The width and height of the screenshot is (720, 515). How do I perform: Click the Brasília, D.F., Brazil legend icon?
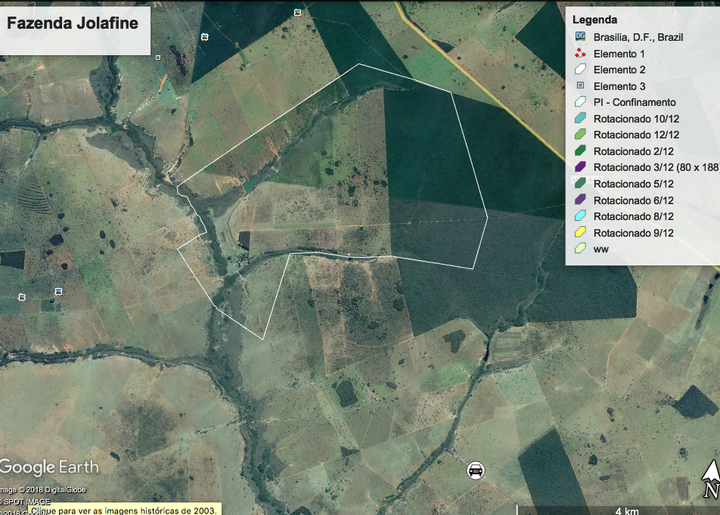(580, 36)
